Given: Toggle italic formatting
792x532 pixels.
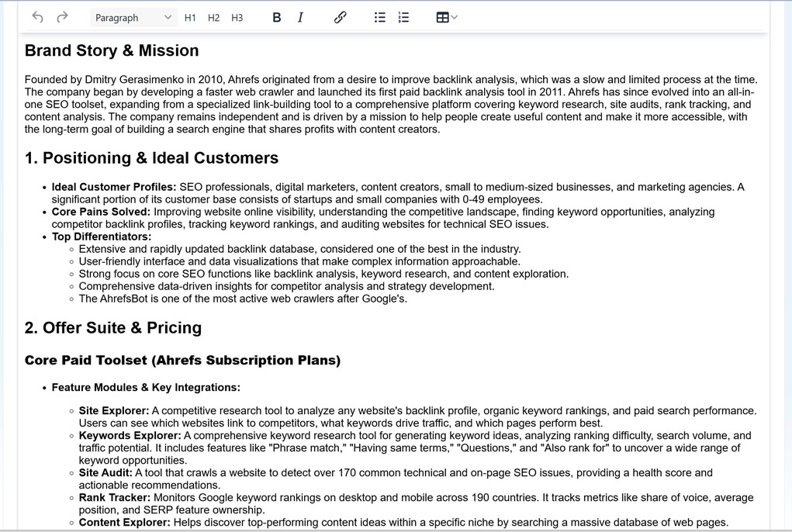Looking at the screenshot, I should coord(300,18).
